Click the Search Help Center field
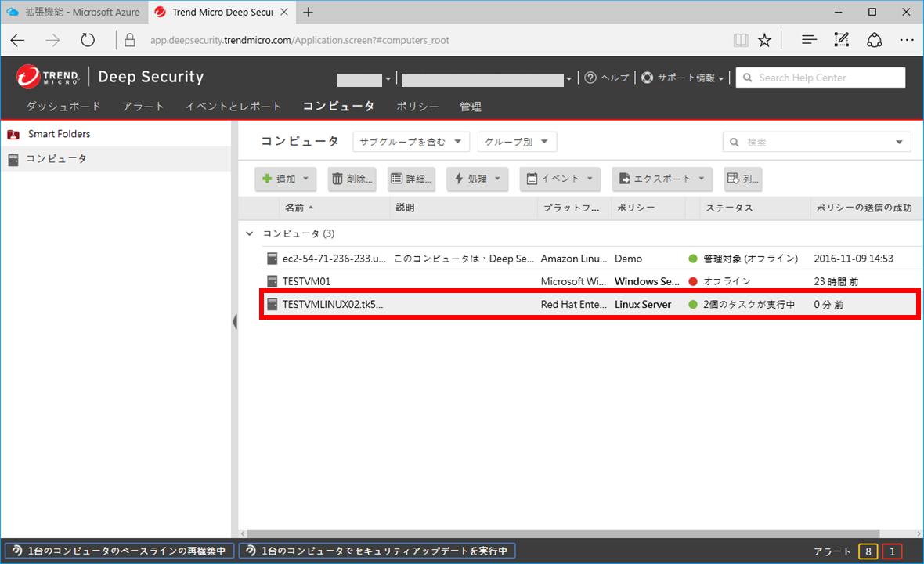Image resolution: width=924 pixels, height=564 pixels. pyautogui.click(x=821, y=78)
